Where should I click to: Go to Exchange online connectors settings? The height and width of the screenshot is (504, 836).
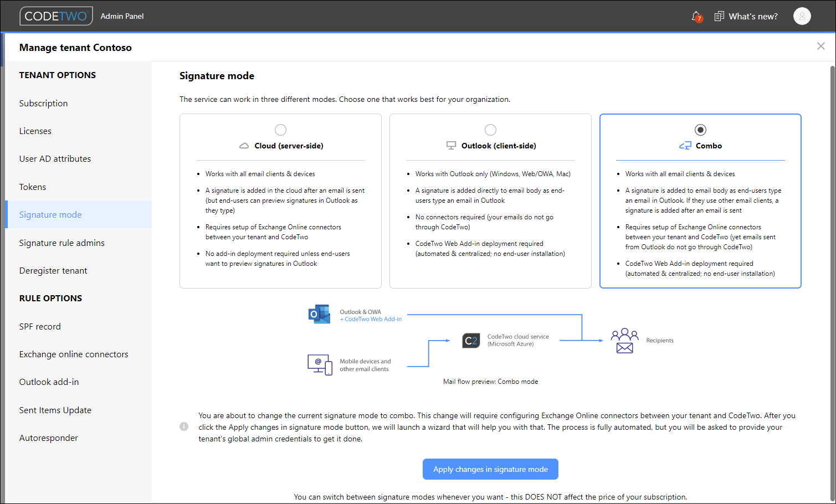pyautogui.click(x=73, y=354)
